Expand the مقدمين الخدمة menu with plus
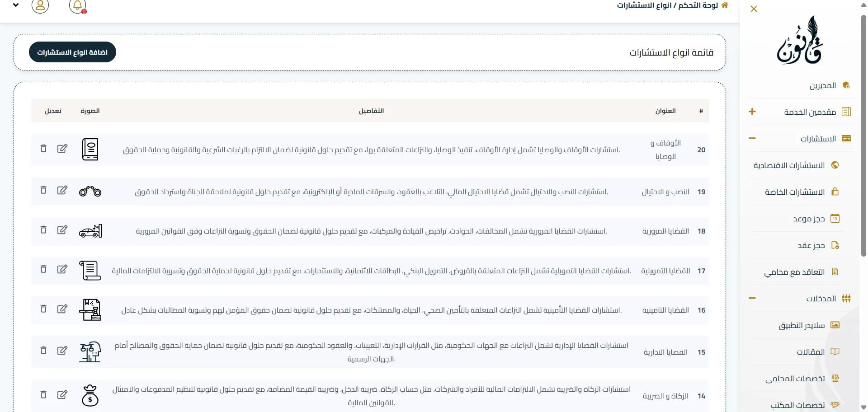Screen dimensions: 868x412 click(752, 112)
